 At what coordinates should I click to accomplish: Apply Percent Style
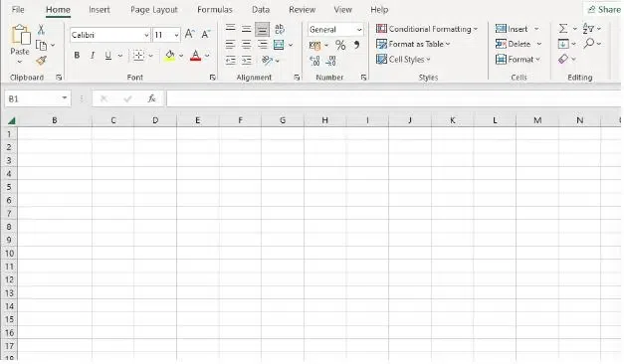pos(340,45)
